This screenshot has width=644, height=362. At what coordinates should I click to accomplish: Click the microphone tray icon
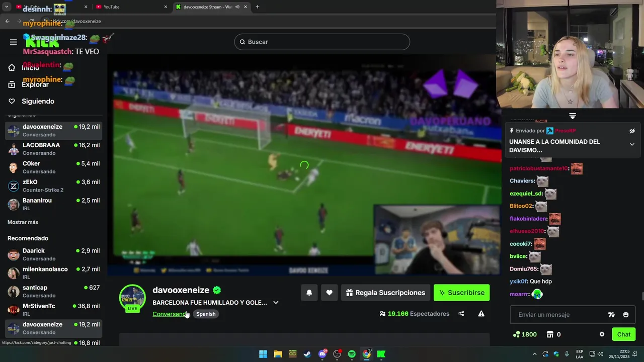tap(567, 354)
